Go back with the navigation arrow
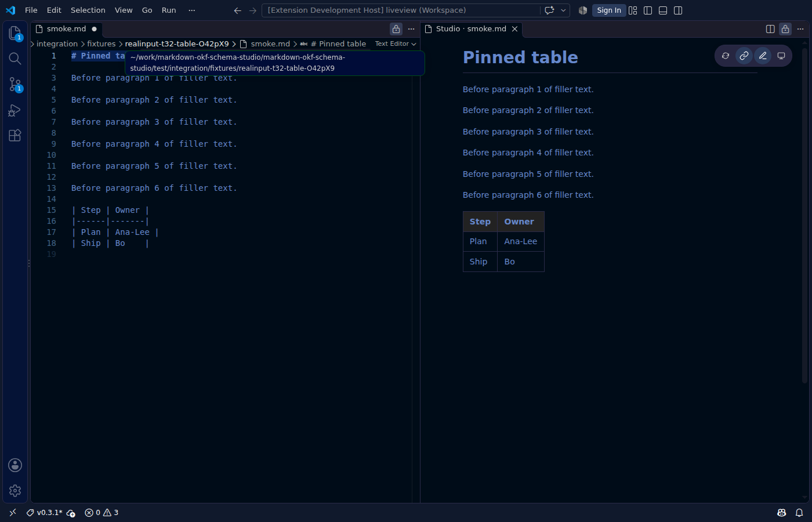This screenshot has width=812, height=522. click(237, 10)
